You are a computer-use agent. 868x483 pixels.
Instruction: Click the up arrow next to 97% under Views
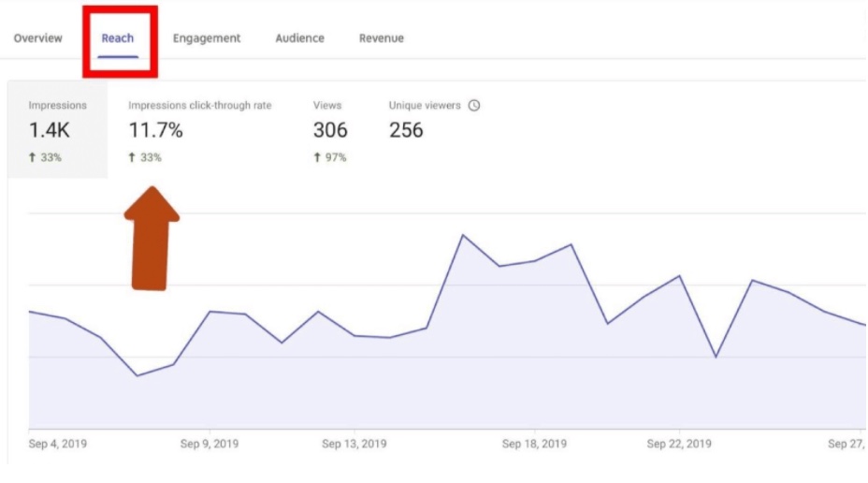pos(317,157)
